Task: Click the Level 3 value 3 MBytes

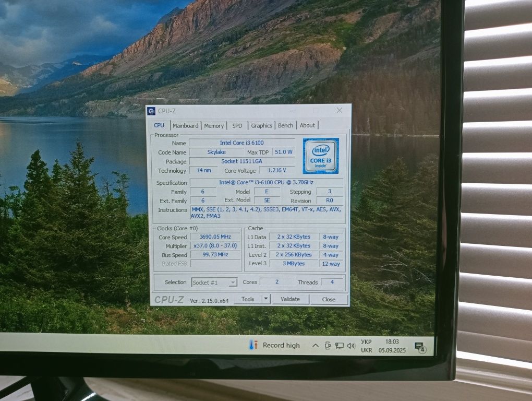Action: coord(294,264)
